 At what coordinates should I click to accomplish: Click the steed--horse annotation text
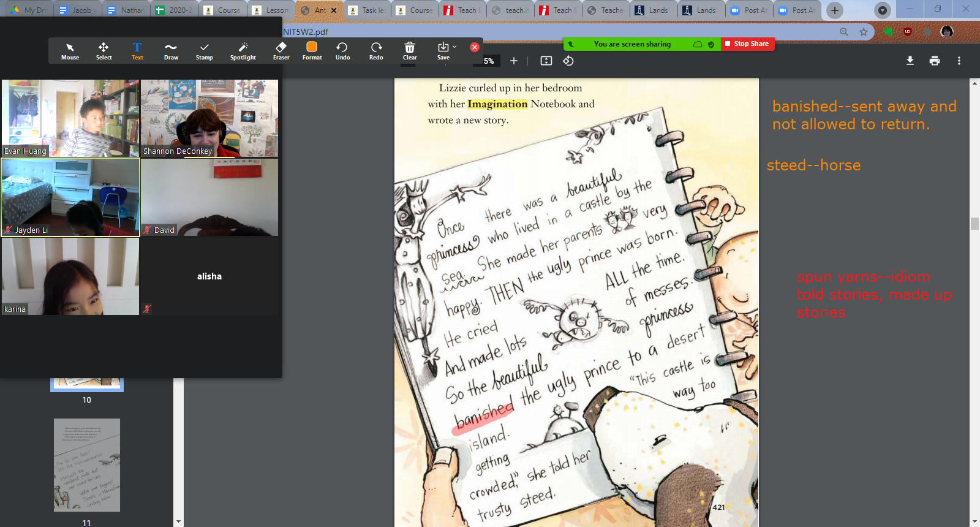click(813, 165)
